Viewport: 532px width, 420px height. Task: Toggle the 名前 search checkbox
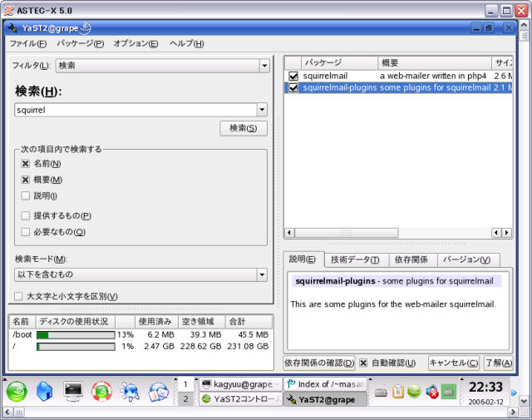[26, 165]
